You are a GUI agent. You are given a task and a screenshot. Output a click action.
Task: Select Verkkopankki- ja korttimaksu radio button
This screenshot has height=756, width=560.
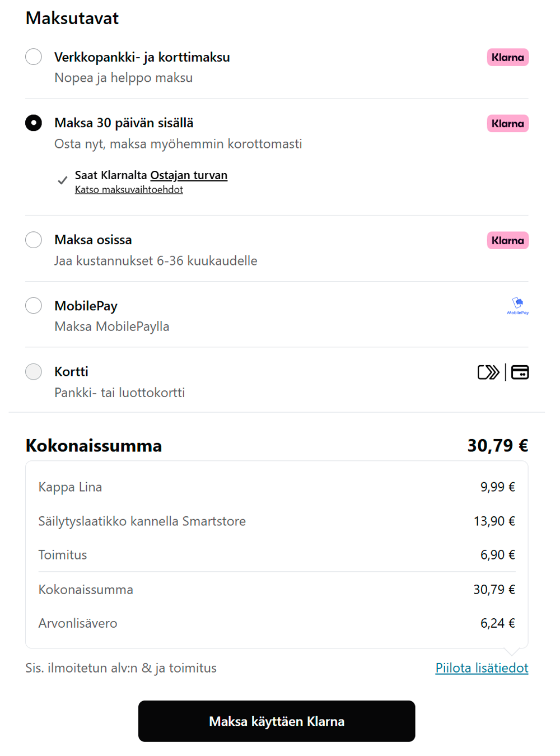pos(34,57)
